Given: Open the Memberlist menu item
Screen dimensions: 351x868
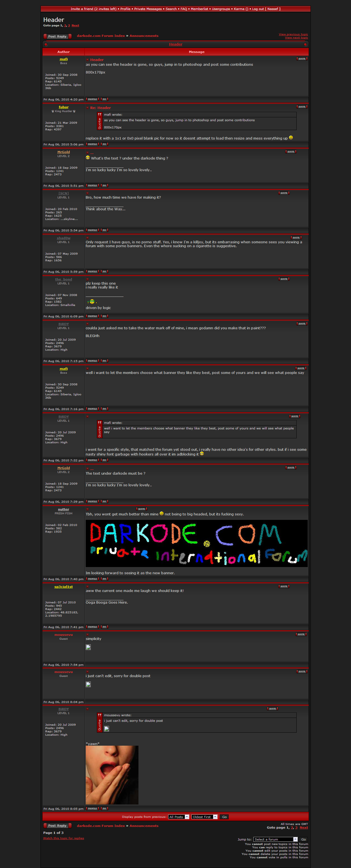Looking at the screenshot, I should point(199,9).
